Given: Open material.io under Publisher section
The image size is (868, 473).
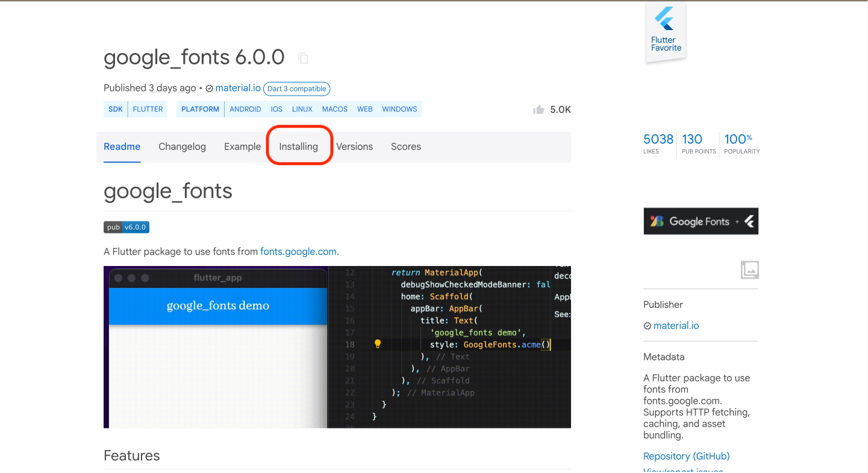Looking at the screenshot, I should click(676, 326).
